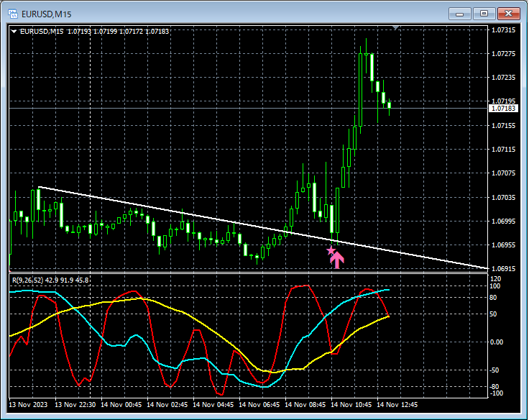Image resolution: width=529 pixels, height=420 pixels.
Task: Click the EURUSD,M15 window title text
Action: (x=47, y=14)
